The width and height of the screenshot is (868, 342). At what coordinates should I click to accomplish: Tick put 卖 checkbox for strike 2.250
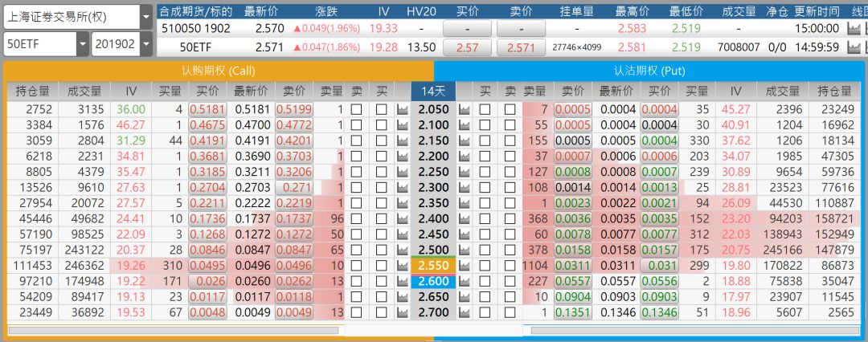510,172
